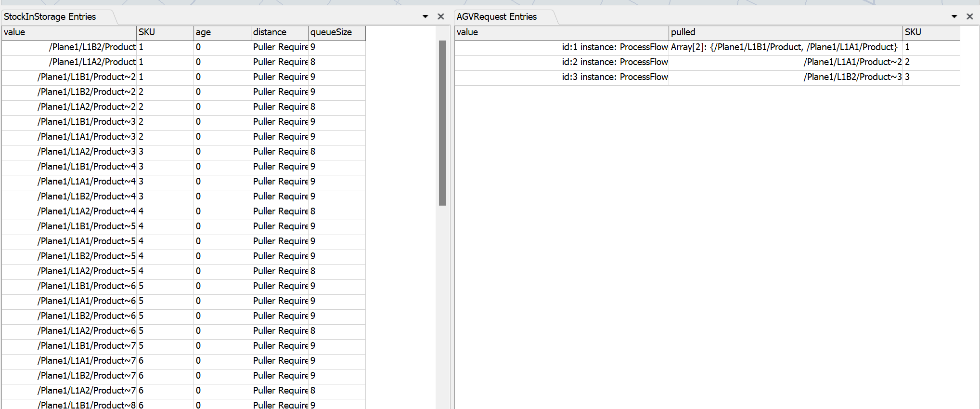Open StockInStorage Entries panel dropdown arrow

425,16
